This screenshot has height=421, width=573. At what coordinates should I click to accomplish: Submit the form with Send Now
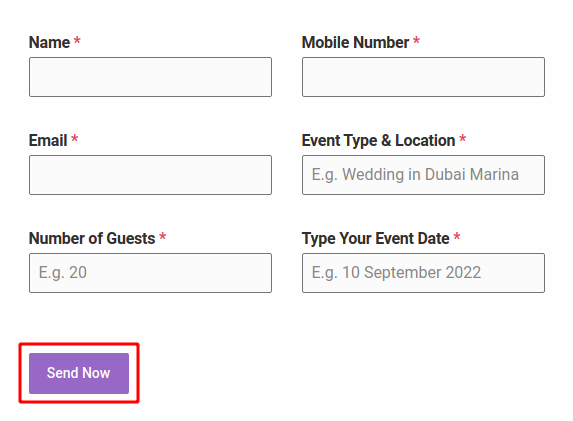coord(79,373)
